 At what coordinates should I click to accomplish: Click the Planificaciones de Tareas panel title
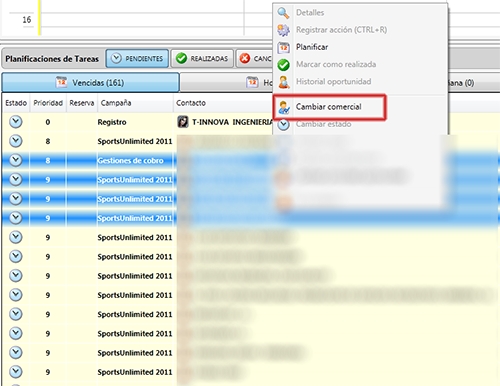pyautogui.click(x=52, y=59)
